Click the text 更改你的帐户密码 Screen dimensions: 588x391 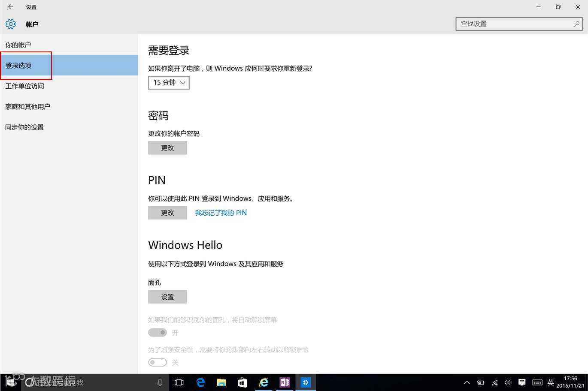[174, 133]
